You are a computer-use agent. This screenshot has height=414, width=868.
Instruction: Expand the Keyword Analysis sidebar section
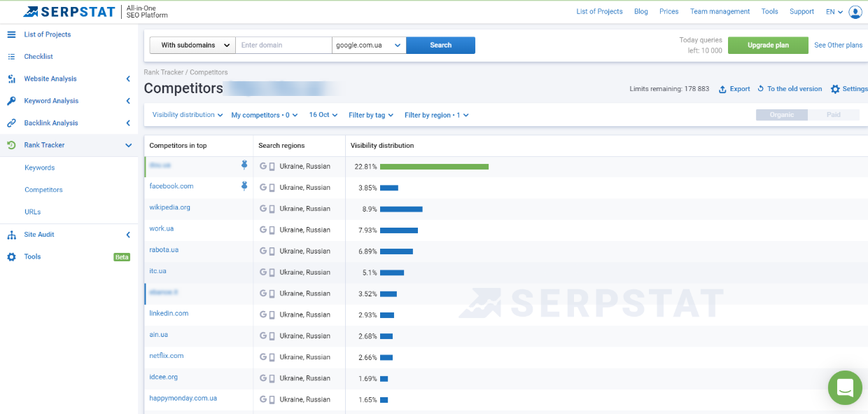[x=128, y=101]
